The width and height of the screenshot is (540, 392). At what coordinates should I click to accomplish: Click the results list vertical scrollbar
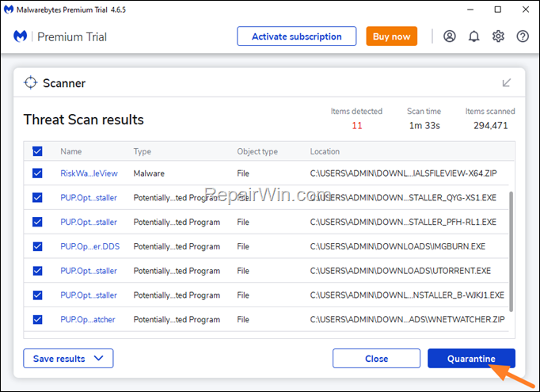click(511, 252)
